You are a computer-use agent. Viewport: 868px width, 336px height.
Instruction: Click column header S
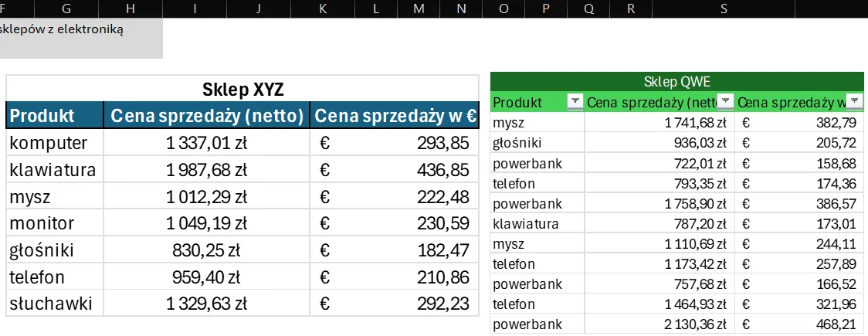(x=724, y=8)
